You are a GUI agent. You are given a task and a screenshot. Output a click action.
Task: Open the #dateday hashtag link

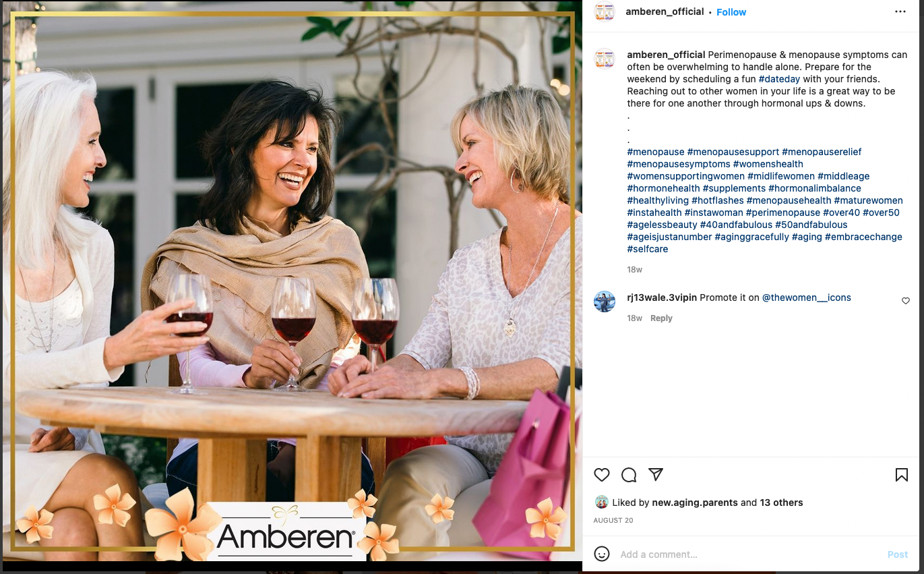pyautogui.click(x=779, y=79)
